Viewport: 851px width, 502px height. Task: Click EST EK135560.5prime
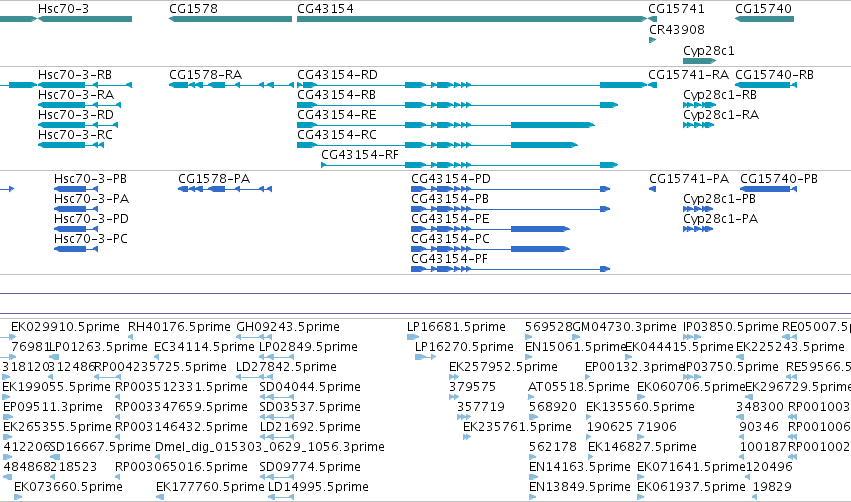click(x=640, y=407)
